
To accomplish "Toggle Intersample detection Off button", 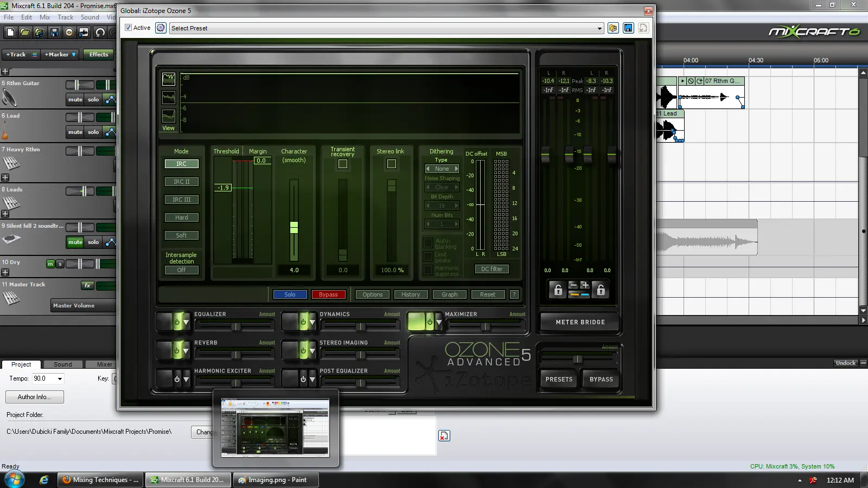I will tap(181, 270).
